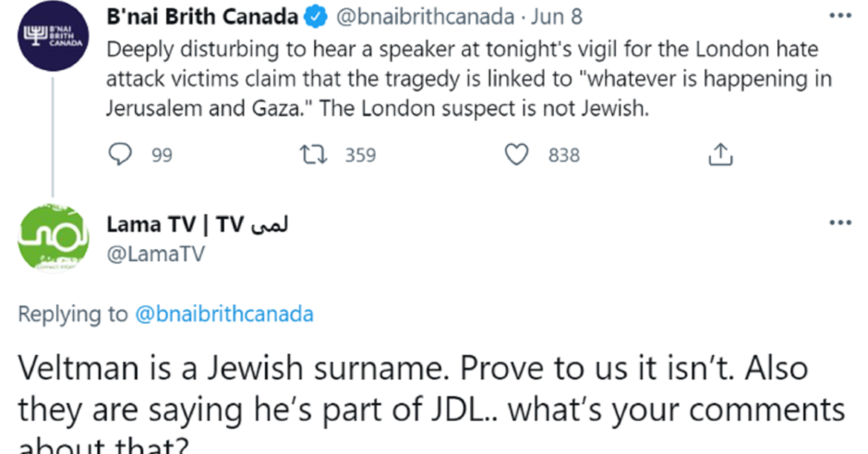868x454 pixels.
Task: Open Lama TV green profile avatar
Action: [x=54, y=238]
